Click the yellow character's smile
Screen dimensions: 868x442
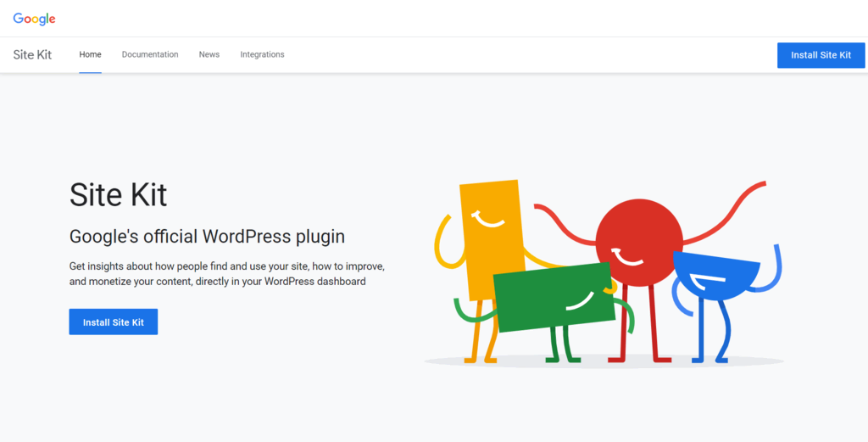point(488,221)
